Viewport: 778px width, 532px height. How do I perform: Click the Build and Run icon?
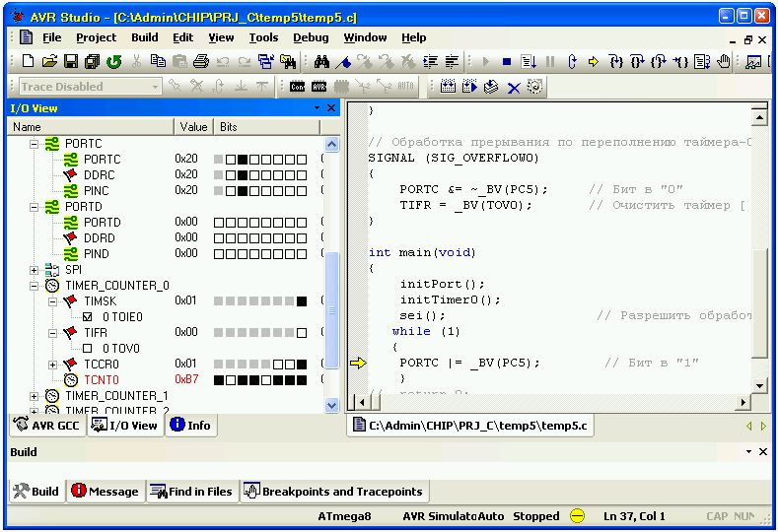click(469, 87)
